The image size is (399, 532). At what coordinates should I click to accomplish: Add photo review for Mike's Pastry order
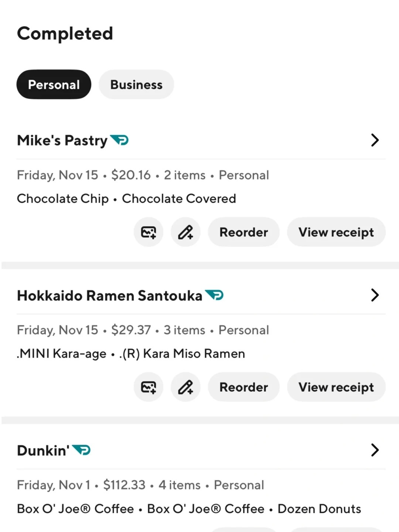click(149, 232)
